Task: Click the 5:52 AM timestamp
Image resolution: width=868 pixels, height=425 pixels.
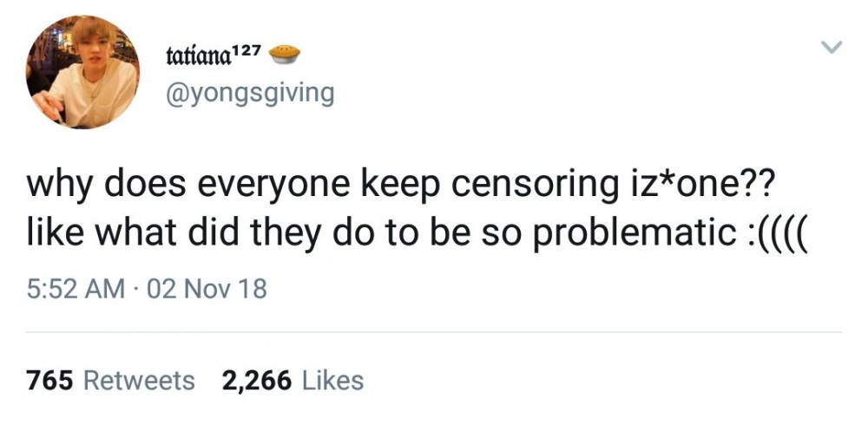Action: pyautogui.click(x=76, y=289)
